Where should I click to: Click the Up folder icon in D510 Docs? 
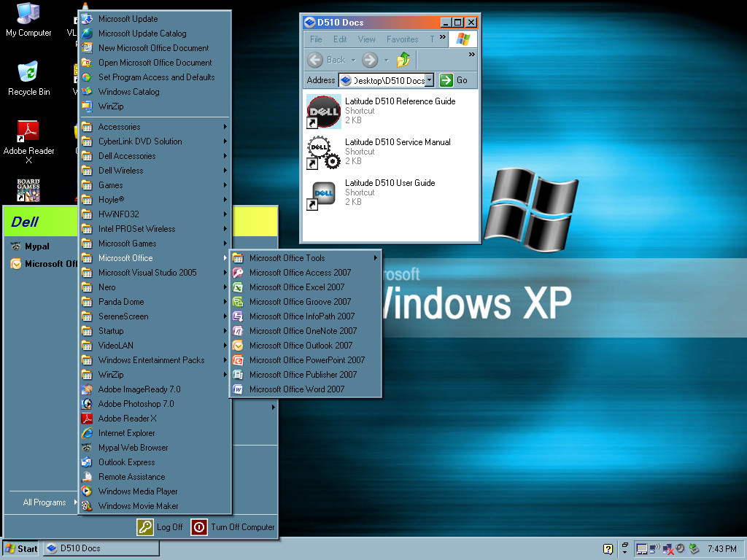pos(403,60)
